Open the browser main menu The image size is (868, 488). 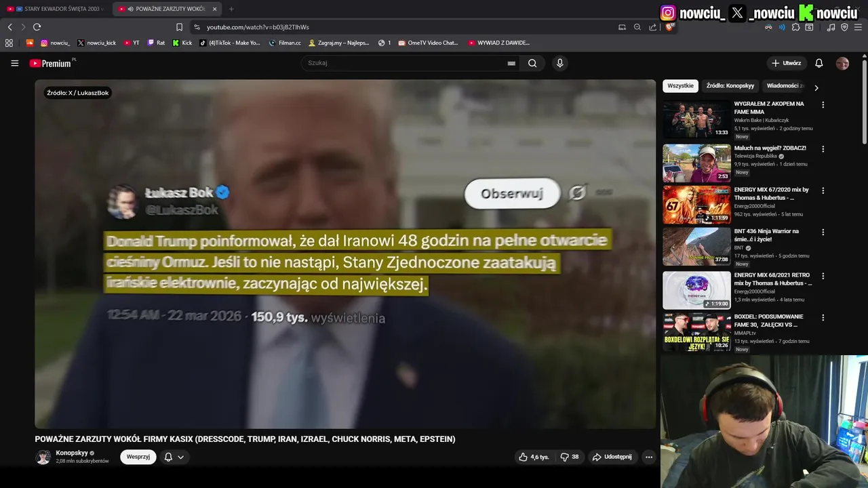click(x=858, y=27)
